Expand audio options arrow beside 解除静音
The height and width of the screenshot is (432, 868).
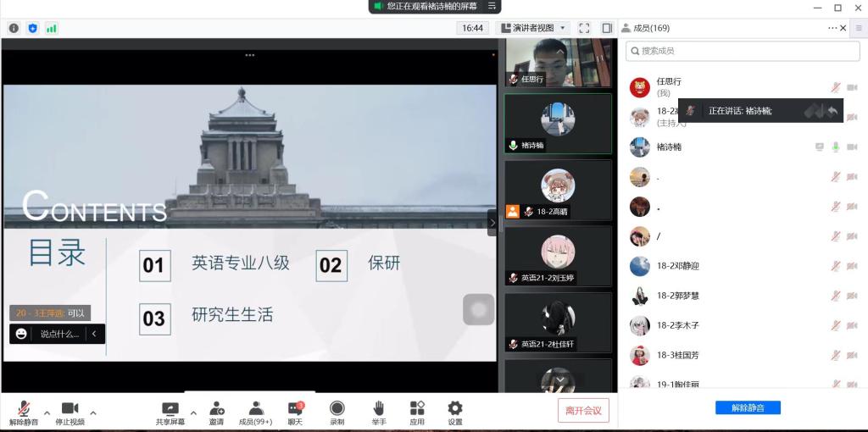pos(47,413)
